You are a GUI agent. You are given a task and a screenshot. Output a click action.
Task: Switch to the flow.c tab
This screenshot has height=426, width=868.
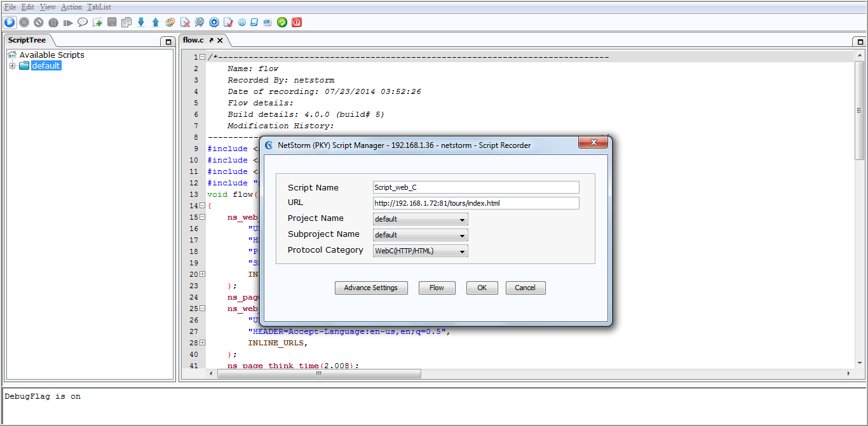(x=193, y=40)
